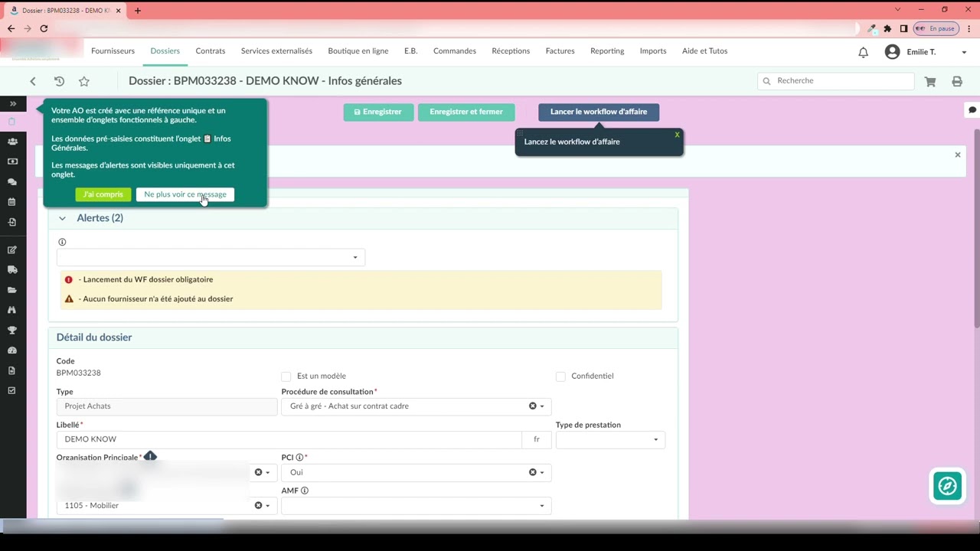The height and width of the screenshot is (551, 980).
Task: Open the binoculars icon in sidebar
Action: (x=12, y=310)
